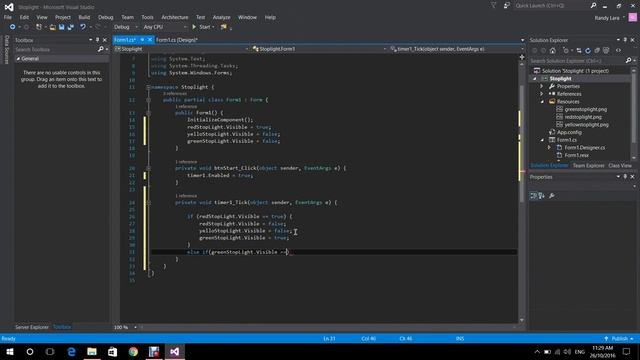Click the Undo toolbar icon

pos(83,27)
